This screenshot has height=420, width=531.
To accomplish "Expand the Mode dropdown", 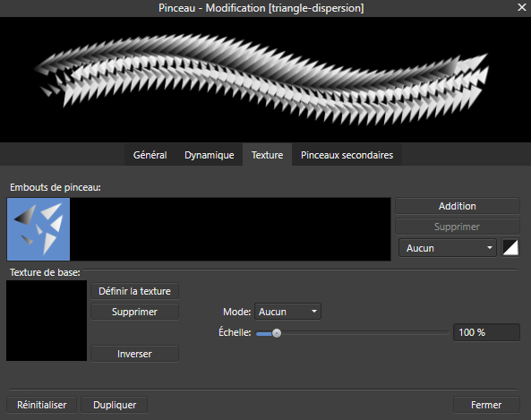I will pos(287,312).
